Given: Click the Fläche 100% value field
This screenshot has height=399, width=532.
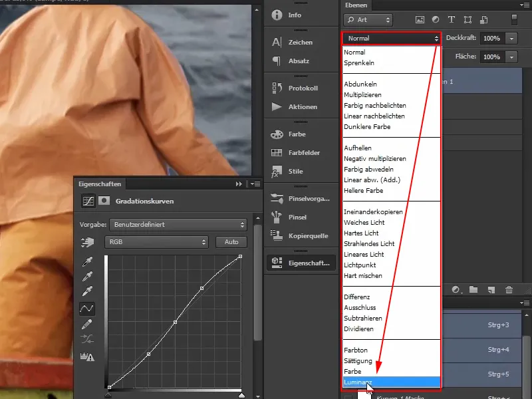Looking at the screenshot, I should click(492, 57).
